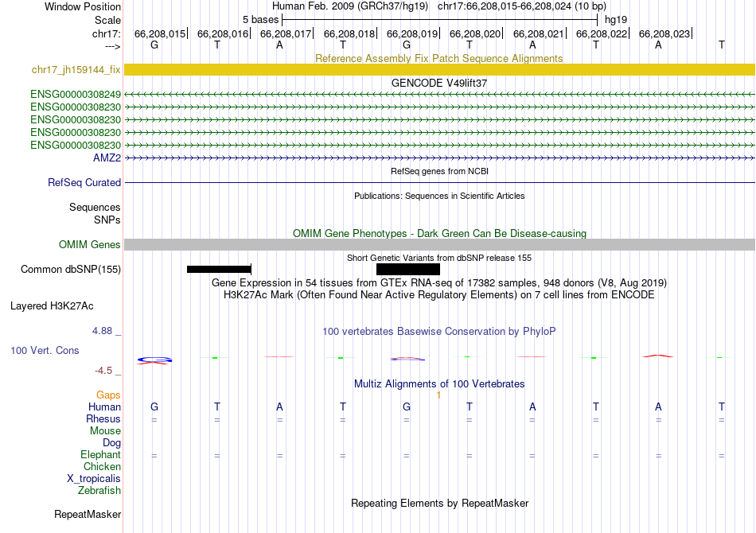The width and height of the screenshot is (756, 533).
Task: Open the RefSeq Curated track label
Action: pos(84,183)
